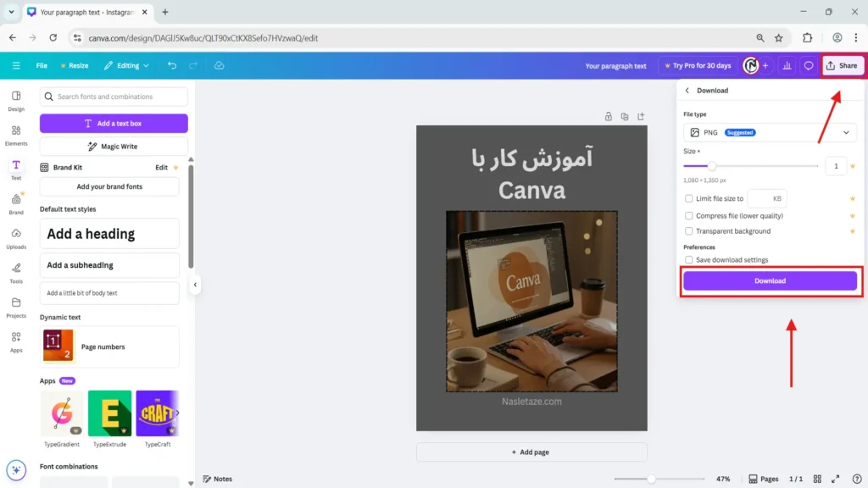Check Save download settings
The width and height of the screenshot is (868, 488).
688,259
